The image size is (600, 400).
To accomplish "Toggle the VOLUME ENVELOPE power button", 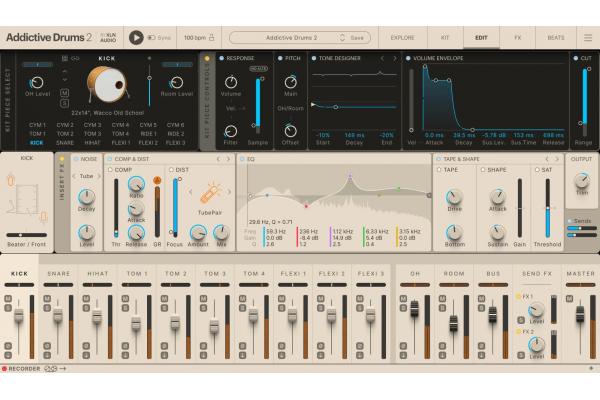I will [x=408, y=58].
